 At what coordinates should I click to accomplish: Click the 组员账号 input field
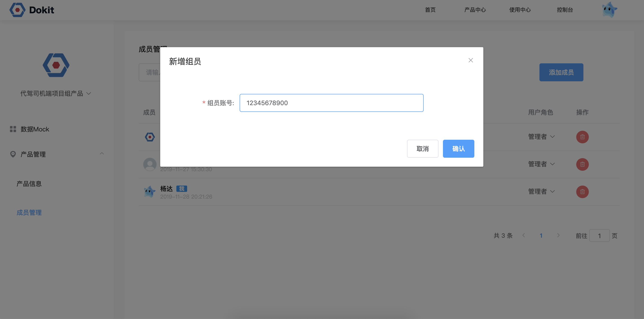(331, 103)
